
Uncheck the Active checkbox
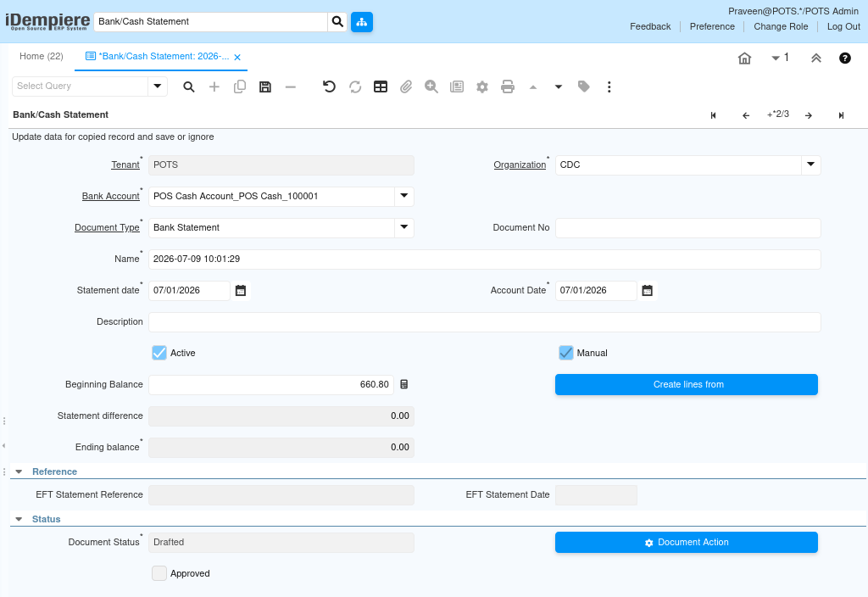(159, 354)
